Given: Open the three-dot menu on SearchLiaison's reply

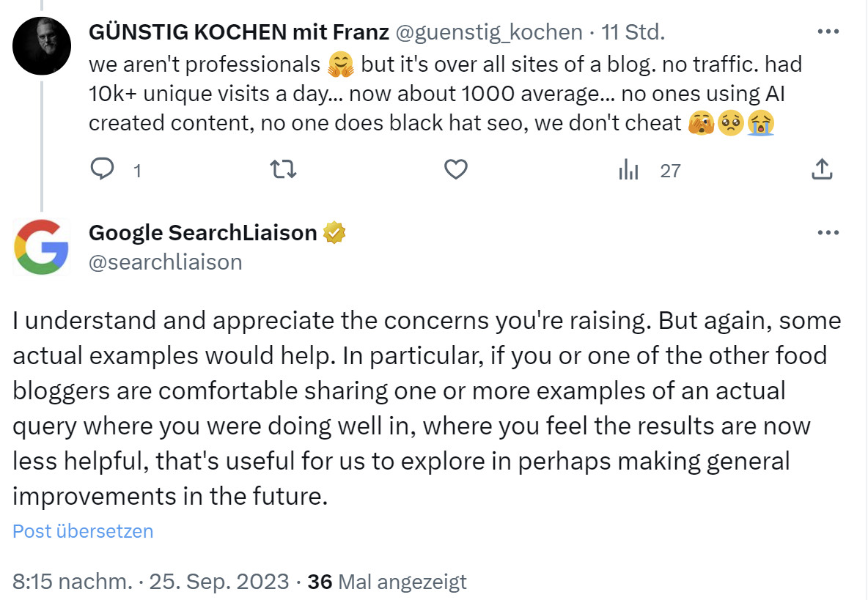Looking at the screenshot, I should point(828,232).
